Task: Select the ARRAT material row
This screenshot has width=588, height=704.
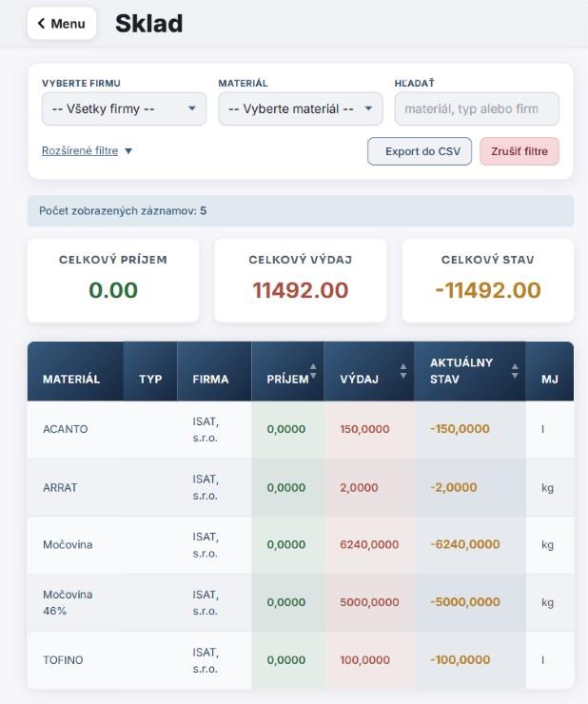Action: coord(301,488)
